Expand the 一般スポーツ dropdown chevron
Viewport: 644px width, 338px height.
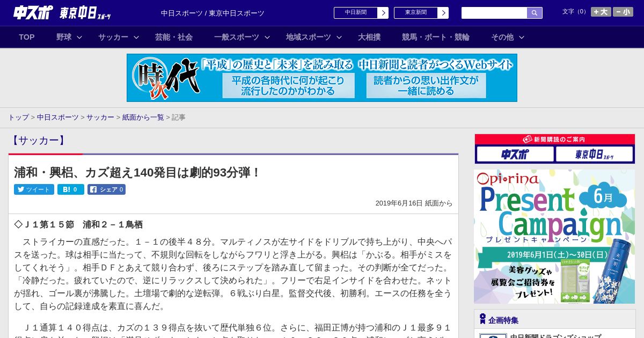pyautogui.click(x=267, y=37)
